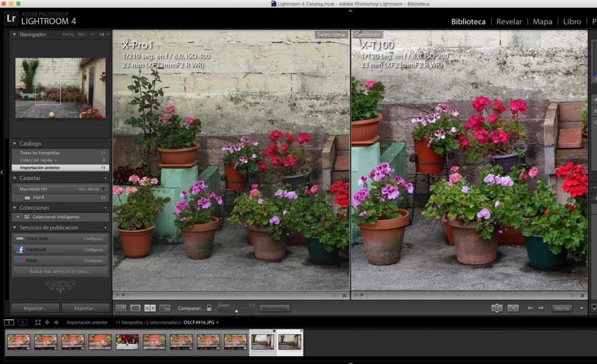Screen dimensions: 597x364
Task: Open the Macintosh HD volume dropdown
Action: pyautogui.click(x=103, y=189)
